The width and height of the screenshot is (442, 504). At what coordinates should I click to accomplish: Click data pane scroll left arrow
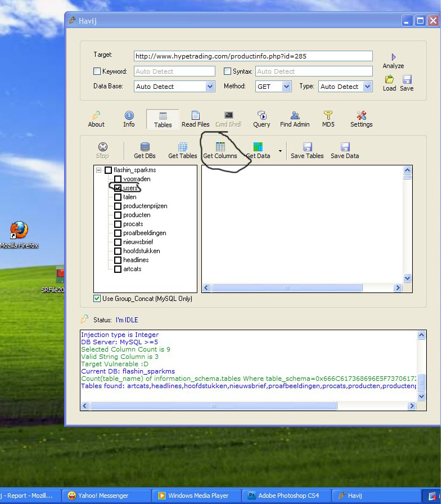tap(207, 287)
